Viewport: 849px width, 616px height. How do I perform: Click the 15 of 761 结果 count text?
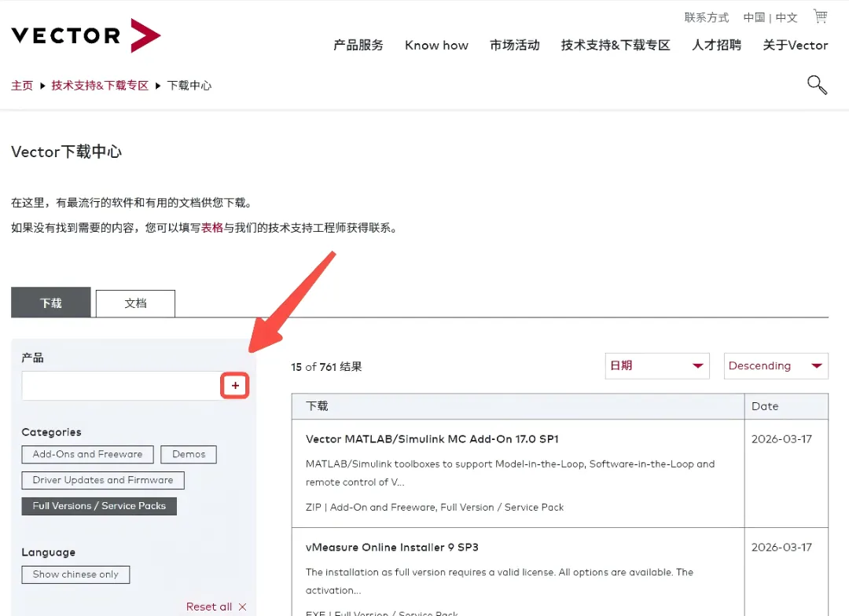(x=326, y=366)
